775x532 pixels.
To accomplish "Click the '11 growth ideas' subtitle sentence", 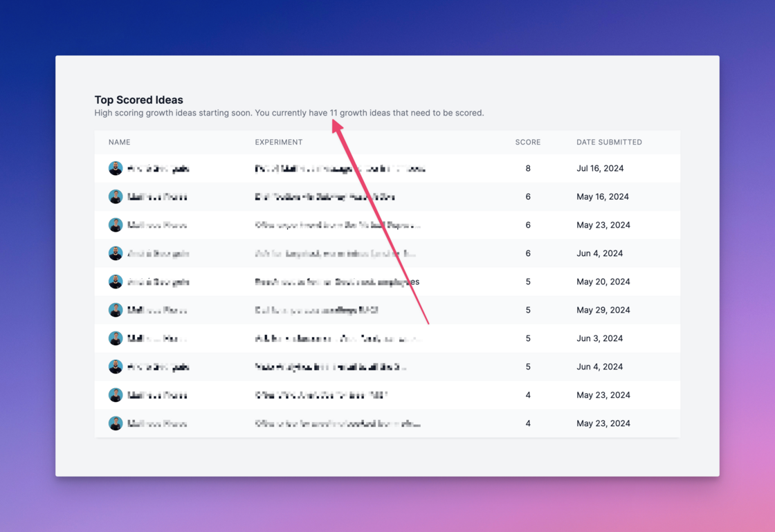I will click(x=289, y=113).
